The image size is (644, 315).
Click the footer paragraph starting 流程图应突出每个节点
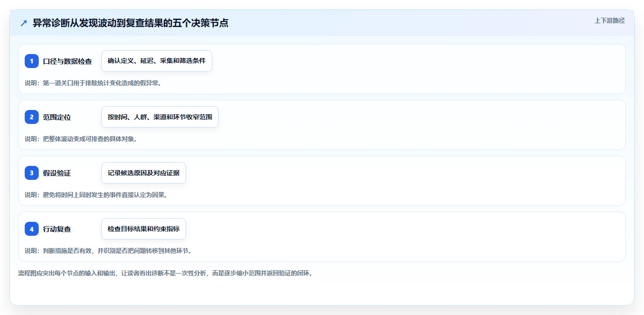pyautogui.click(x=165, y=273)
